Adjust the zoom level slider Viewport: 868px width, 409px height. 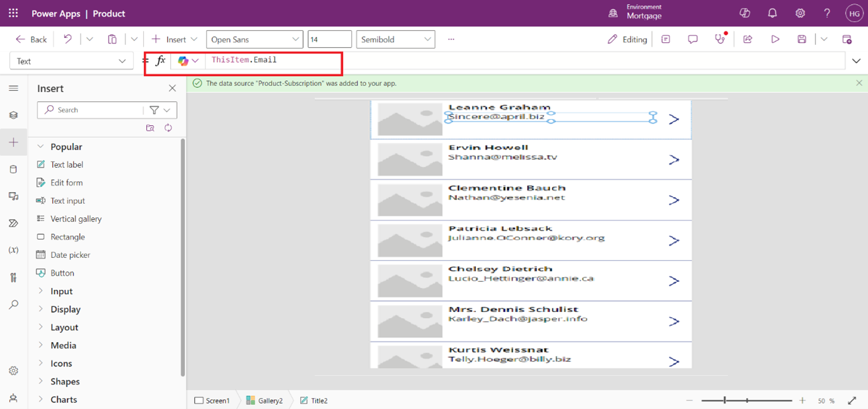click(725, 400)
